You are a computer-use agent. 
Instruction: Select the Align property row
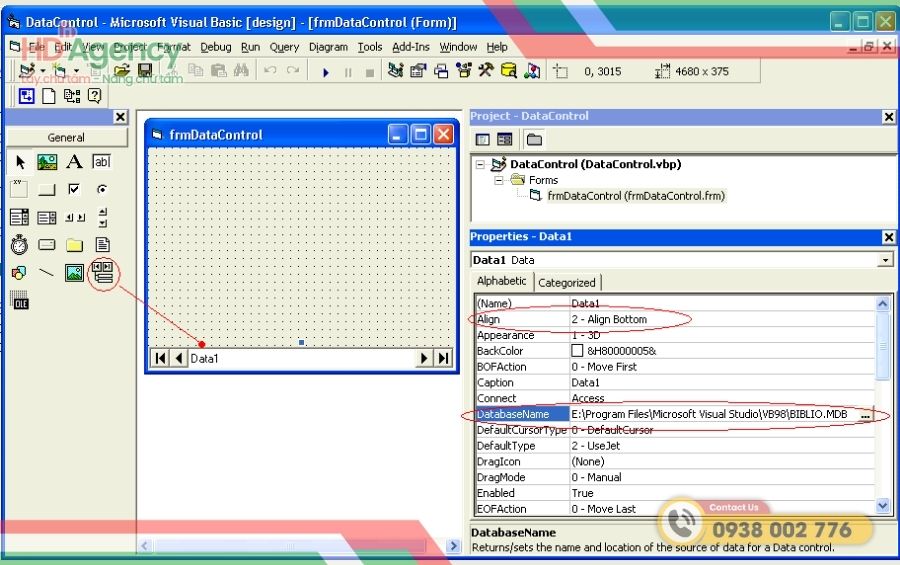tap(674, 319)
